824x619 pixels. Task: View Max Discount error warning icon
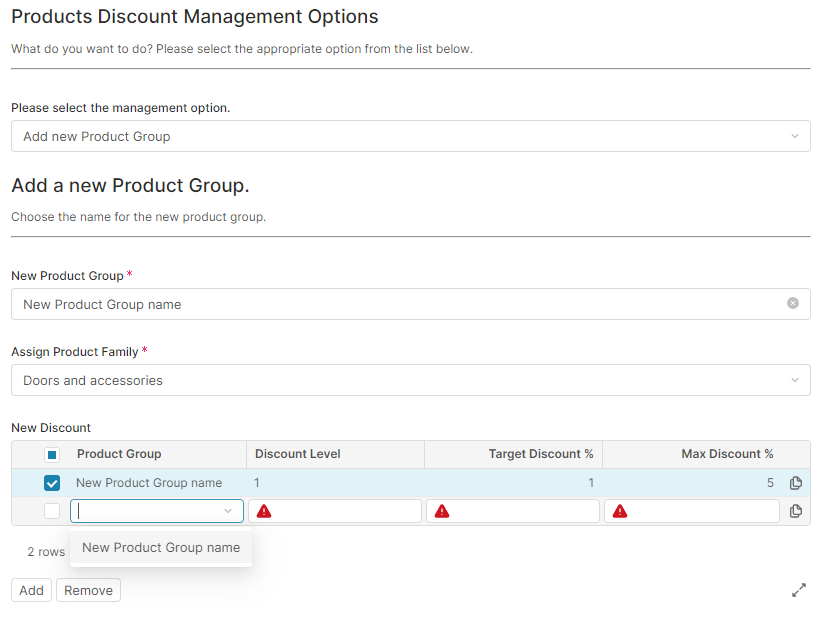click(x=620, y=511)
